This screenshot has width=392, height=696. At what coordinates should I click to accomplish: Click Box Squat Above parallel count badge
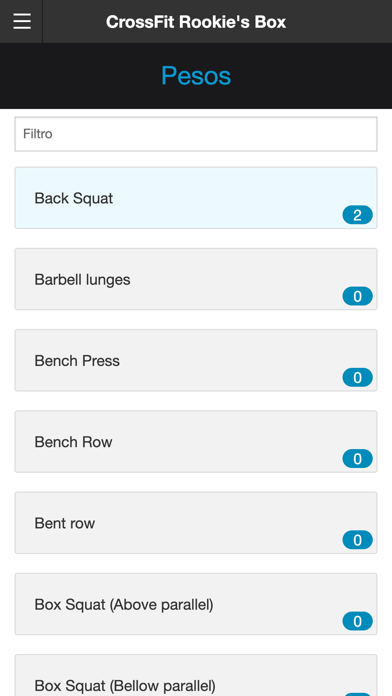point(357,621)
